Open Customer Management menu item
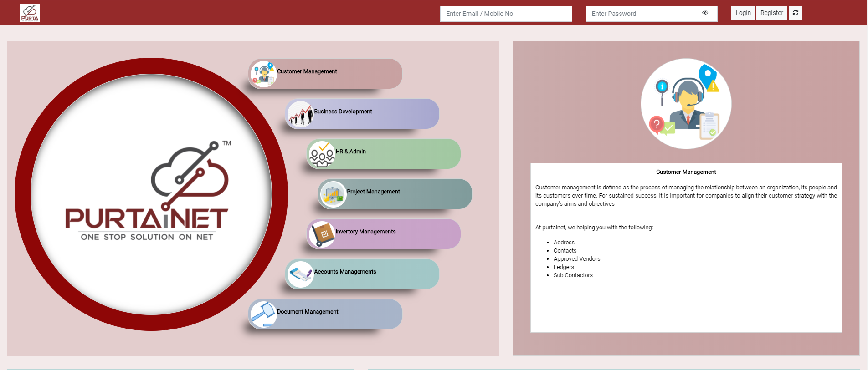 point(325,74)
